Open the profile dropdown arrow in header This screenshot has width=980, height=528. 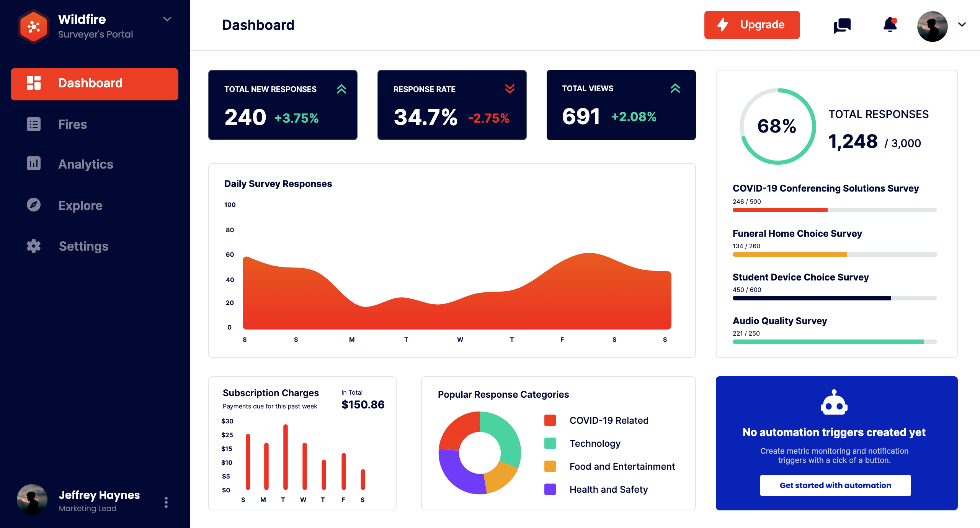[x=962, y=25]
